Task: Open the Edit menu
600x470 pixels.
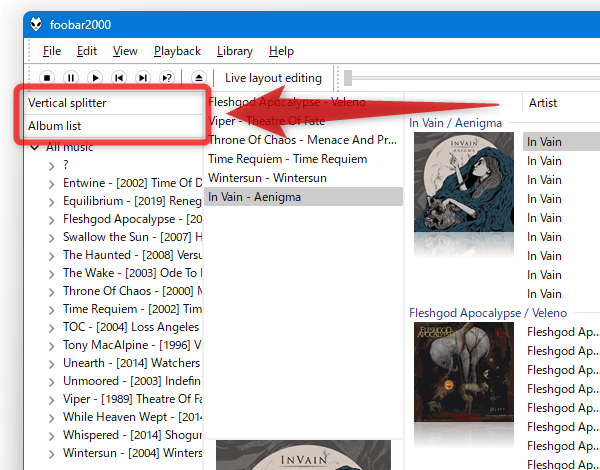Action: (87, 51)
